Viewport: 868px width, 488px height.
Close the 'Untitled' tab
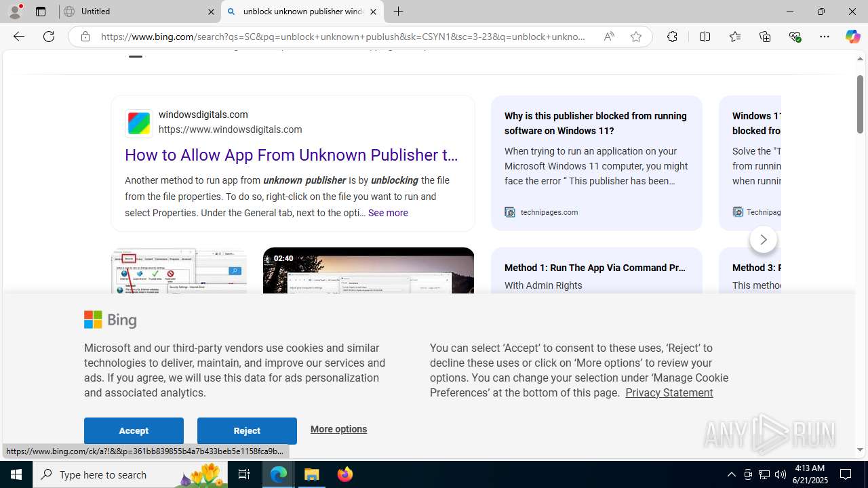210,12
